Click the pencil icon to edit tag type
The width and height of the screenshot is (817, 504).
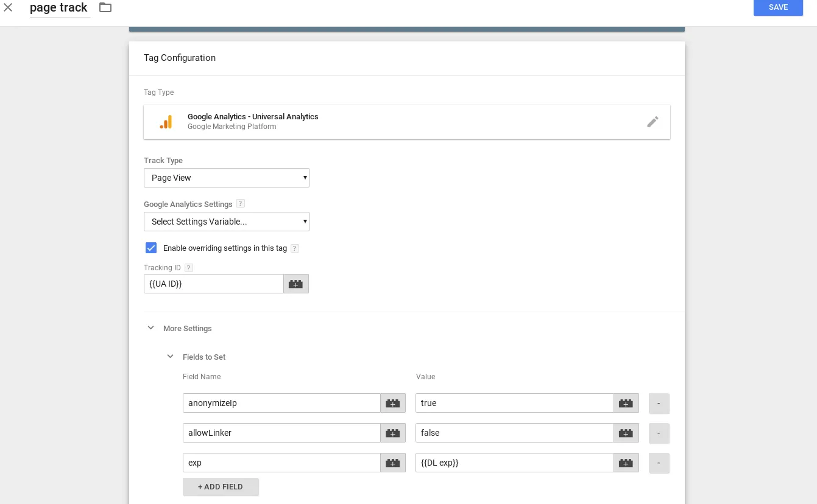pyautogui.click(x=653, y=122)
